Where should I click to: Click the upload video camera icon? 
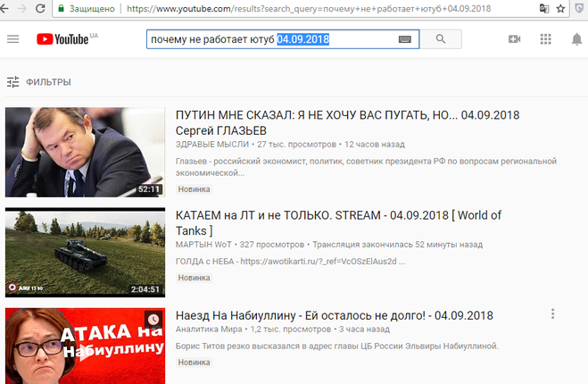point(514,39)
